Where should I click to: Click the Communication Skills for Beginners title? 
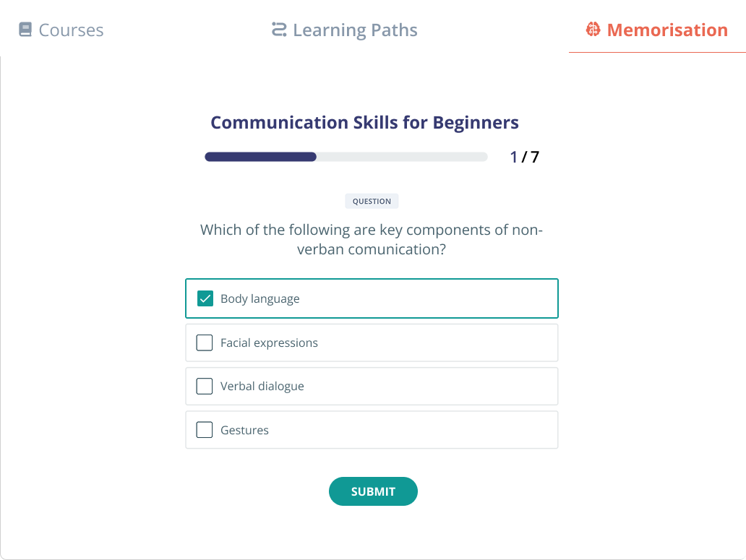click(364, 123)
